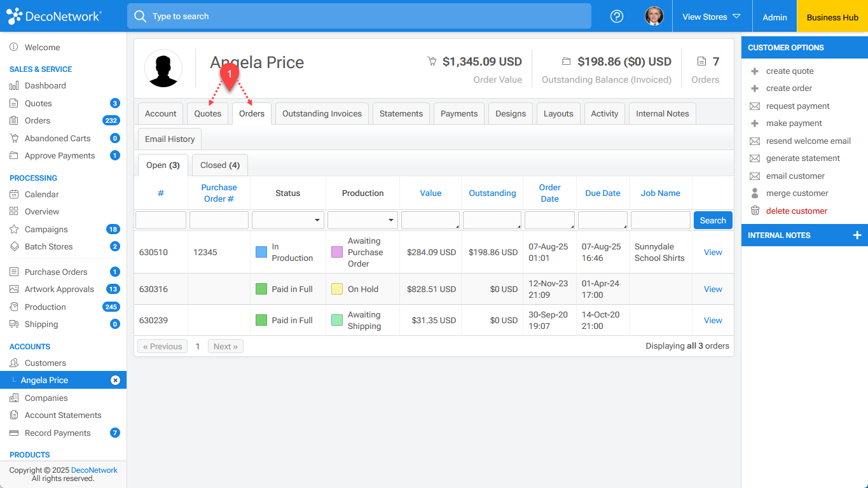This screenshot has width=868, height=488.
Task: Open the Outstanding Invoices tab
Action: 322,113
